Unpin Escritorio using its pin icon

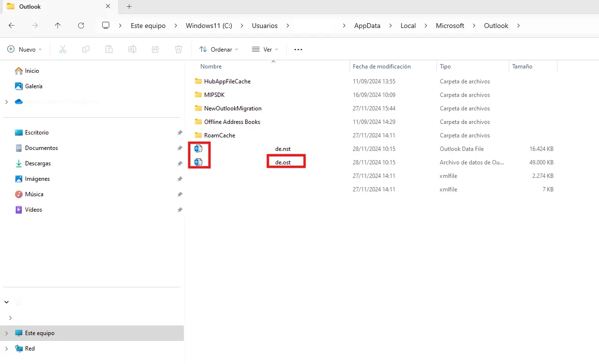[x=180, y=133]
